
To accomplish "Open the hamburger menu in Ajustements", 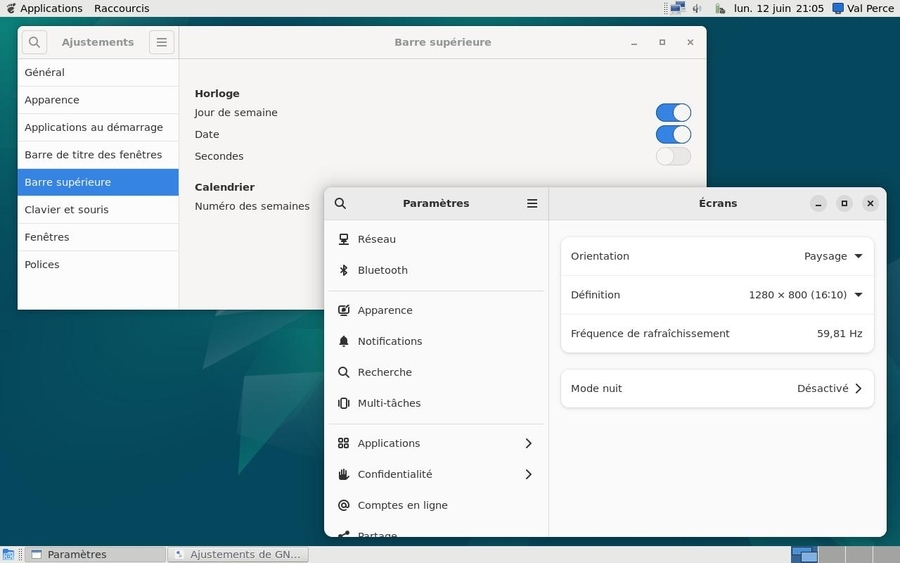I will (x=162, y=42).
